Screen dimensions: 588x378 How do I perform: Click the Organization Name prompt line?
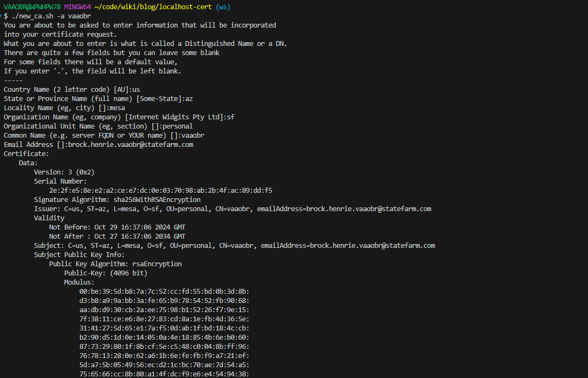coord(119,117)
